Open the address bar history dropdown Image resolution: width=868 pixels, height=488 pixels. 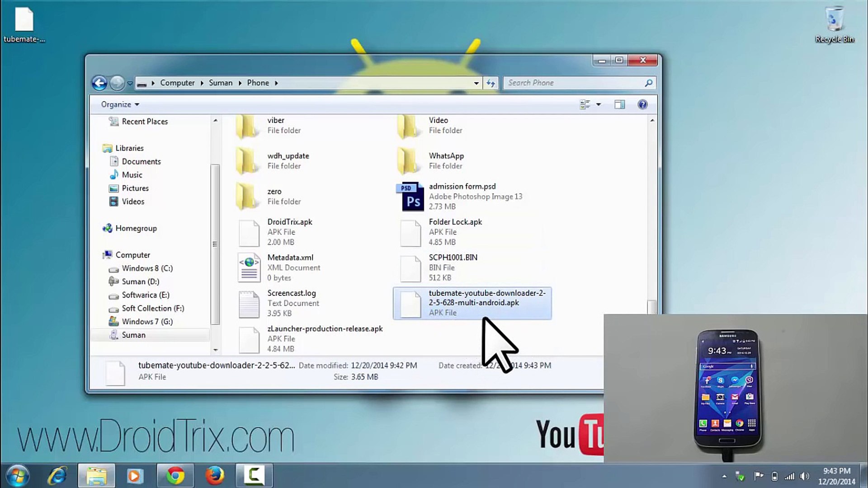click(476, 83)
